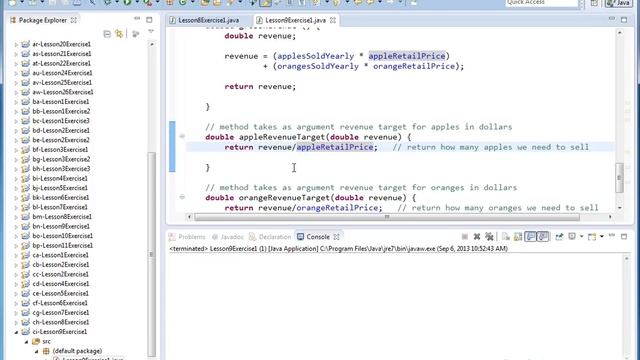The image size is (640, 360).
Task: Collapse the src folder
Action: (27, 342)
